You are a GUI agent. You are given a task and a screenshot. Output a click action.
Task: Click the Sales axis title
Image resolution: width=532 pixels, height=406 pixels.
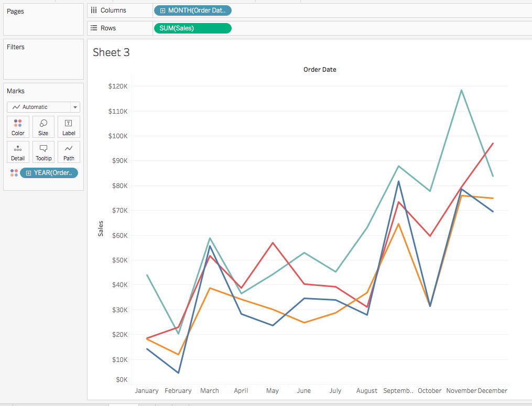pyautogui.click(x=101, y=228)
